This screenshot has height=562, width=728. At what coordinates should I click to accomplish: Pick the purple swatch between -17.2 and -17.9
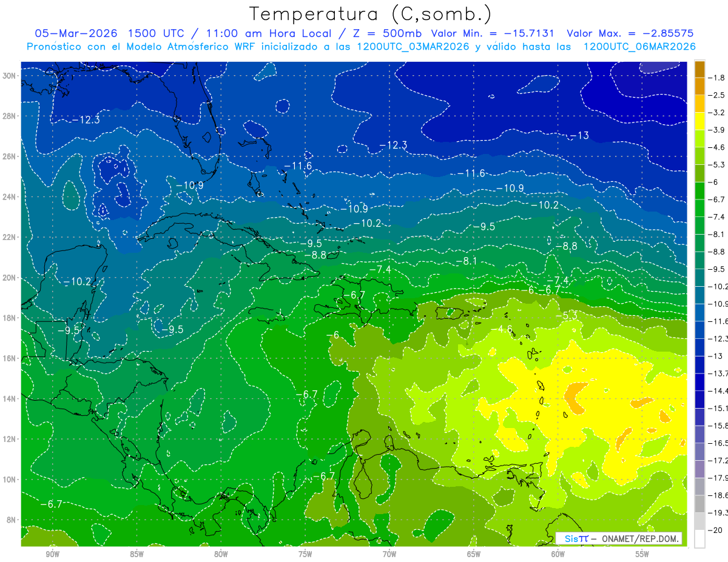point(699,469)
